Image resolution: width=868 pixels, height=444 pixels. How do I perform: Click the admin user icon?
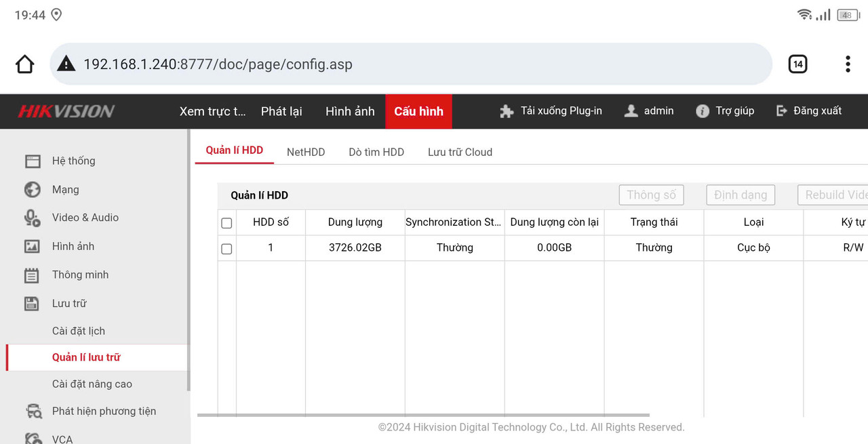click(631, 111)
